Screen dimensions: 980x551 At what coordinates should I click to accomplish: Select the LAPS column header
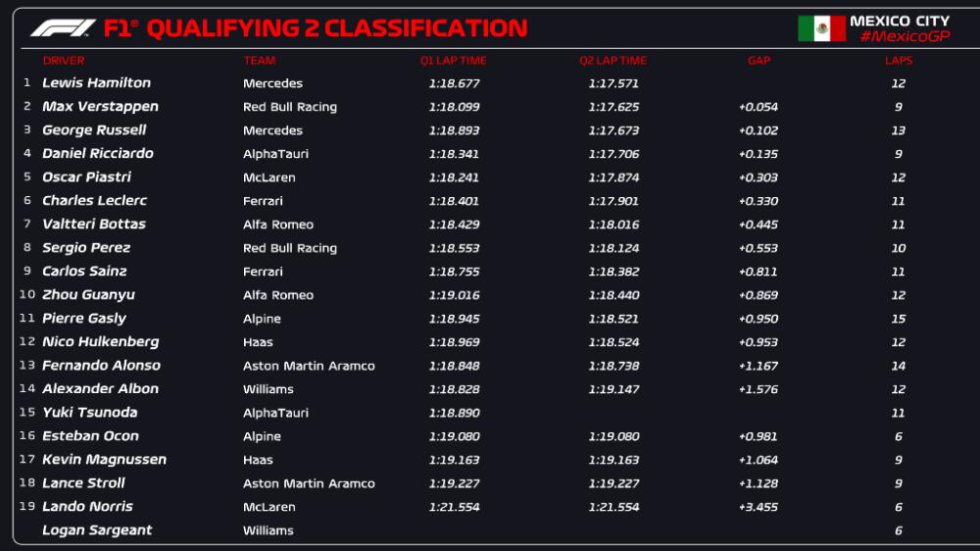coord(898,61)
